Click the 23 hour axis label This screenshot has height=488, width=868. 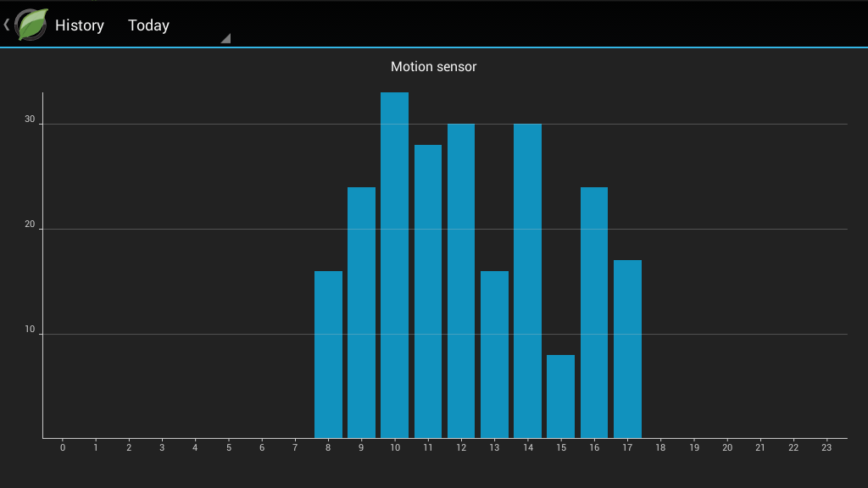point(826,447)
